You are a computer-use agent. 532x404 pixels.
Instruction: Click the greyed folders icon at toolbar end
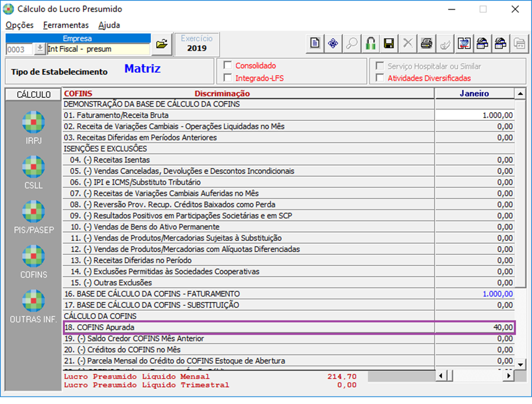(x=519, y=43)
